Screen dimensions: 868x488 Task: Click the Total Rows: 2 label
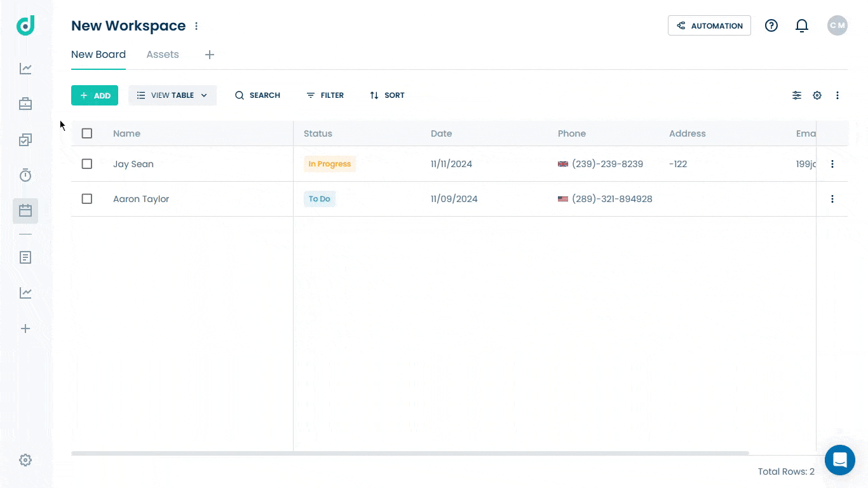click(786, 471)
